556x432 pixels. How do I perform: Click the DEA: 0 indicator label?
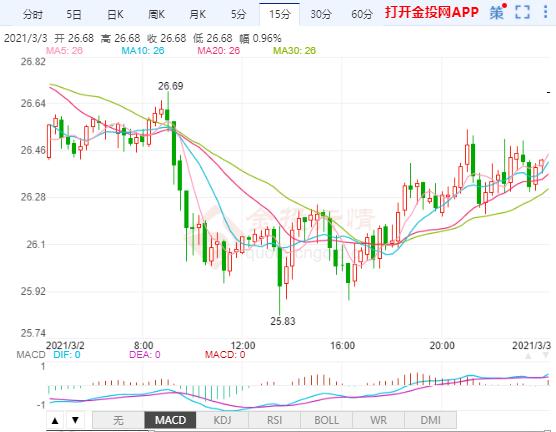pyautogui.click(x=145, y=355)
